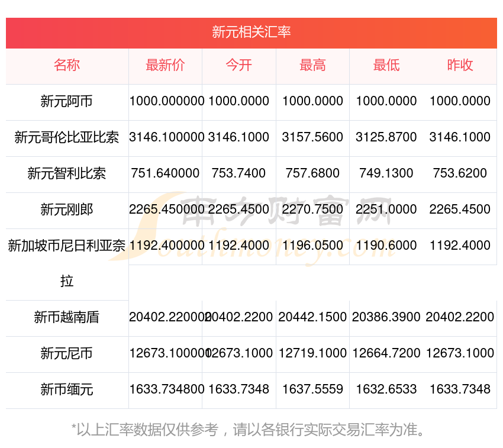The width and height of the screenshot is (503, 448).
Task: Click the low value 1190.6000
Action: [x=386, y=246]
